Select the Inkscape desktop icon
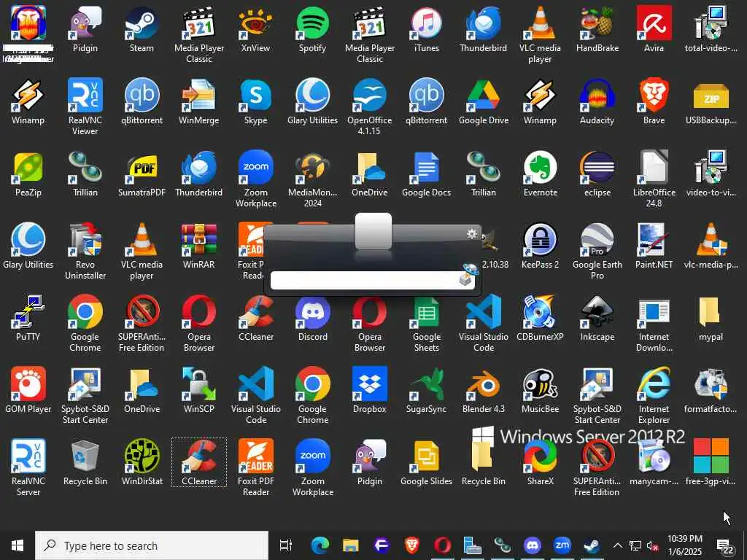Image resolution: width=747 pixels, height=560 pixels. 597,319
